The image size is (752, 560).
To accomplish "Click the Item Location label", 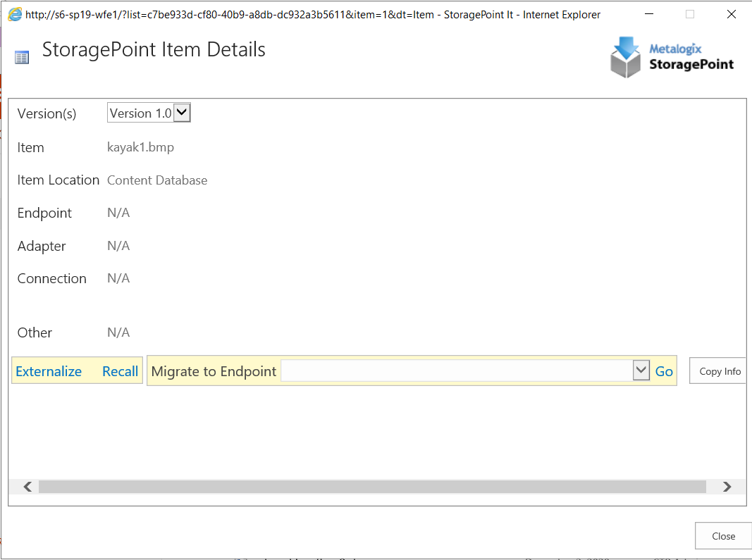I will pos(58,180).
